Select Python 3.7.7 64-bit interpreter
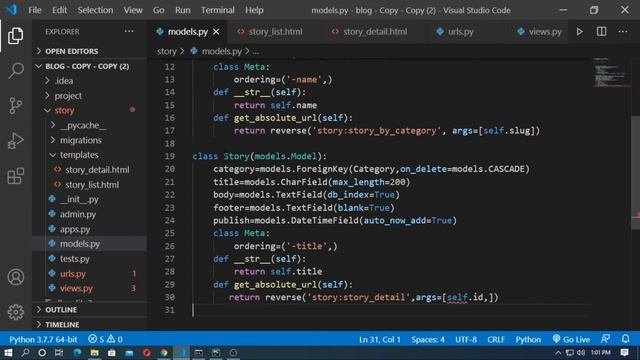The height and width of the screenshot is (360, 640). click(x=43, y=339)
